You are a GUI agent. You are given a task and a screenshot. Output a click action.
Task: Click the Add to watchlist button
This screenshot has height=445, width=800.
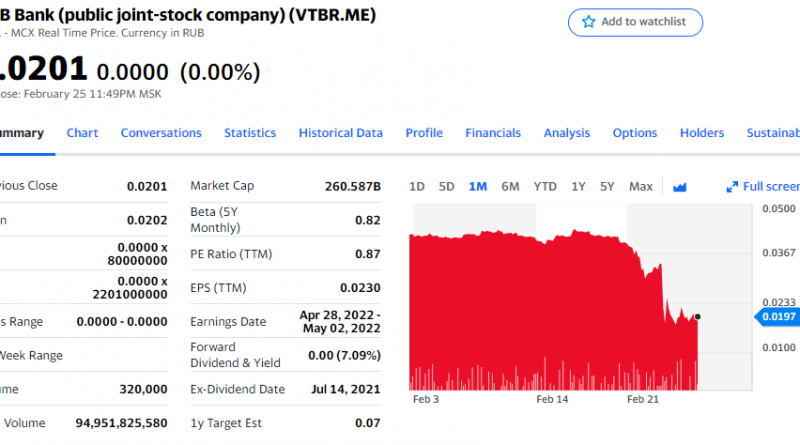pos(636,22)
